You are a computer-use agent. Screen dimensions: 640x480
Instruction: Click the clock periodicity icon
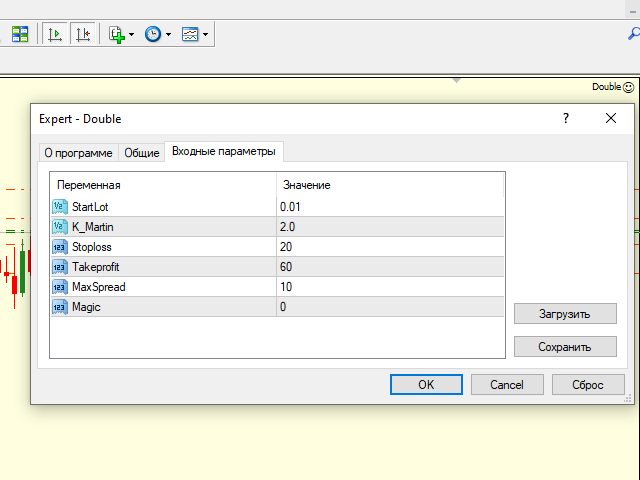coord(153,34)
